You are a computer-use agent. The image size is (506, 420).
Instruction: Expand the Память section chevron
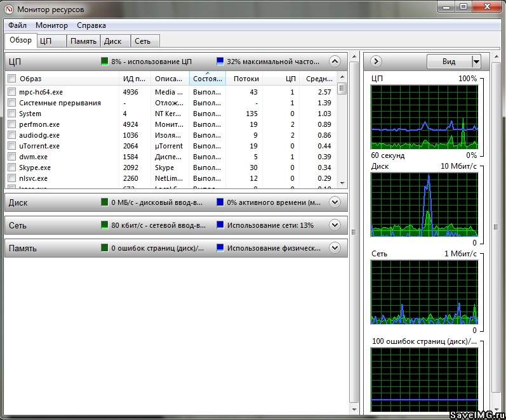(335, 248)
